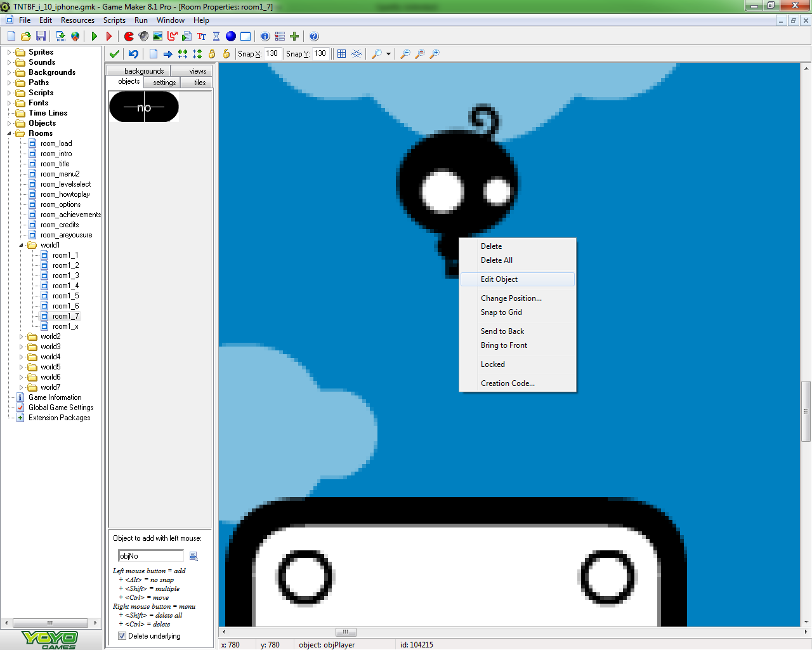The height and width of the screenshot is (650, 812).
Task: Select room_title in the resource tree
Action: pyautogui.click(x=55, y=164)
